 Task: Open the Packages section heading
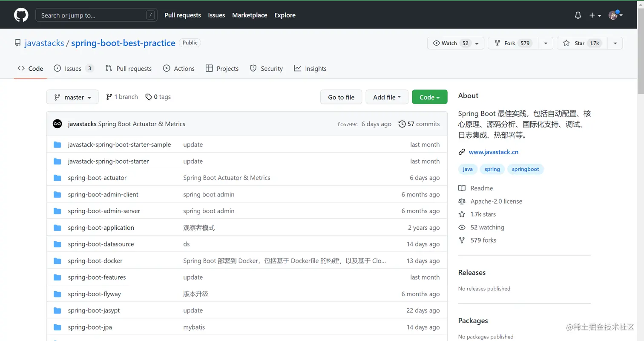pos(473,321)
